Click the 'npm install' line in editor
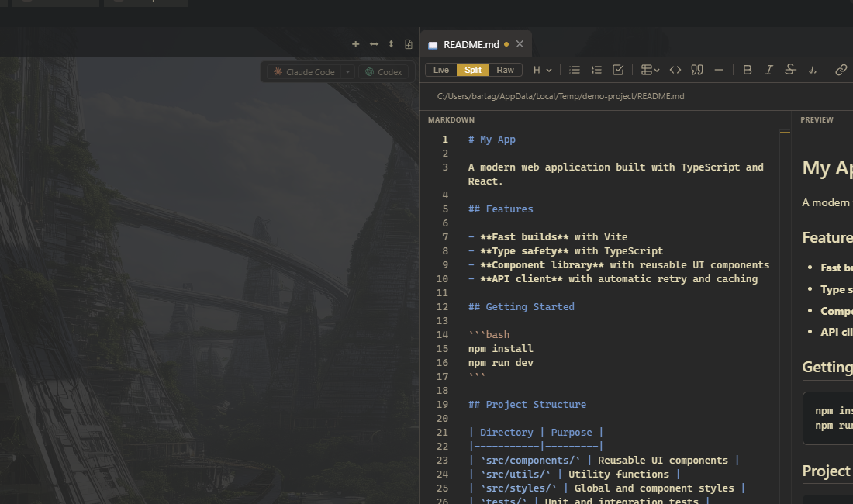Image resolution: width=853 pixels, height=504 pixels. tap(500, 348)
